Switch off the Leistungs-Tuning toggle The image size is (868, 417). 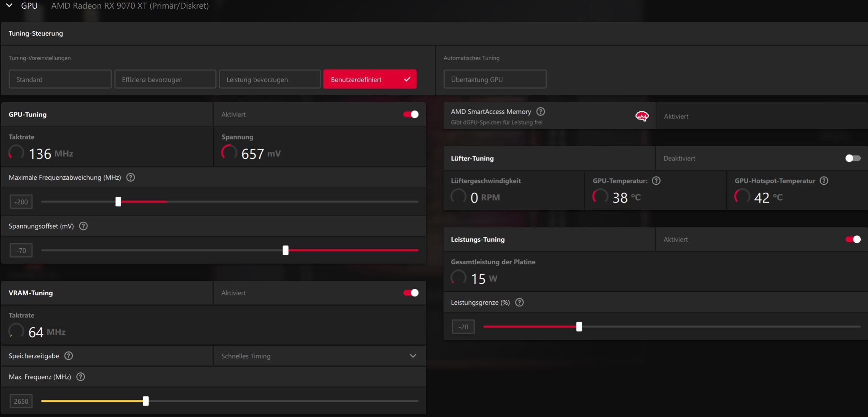click(x=853, y=240)
